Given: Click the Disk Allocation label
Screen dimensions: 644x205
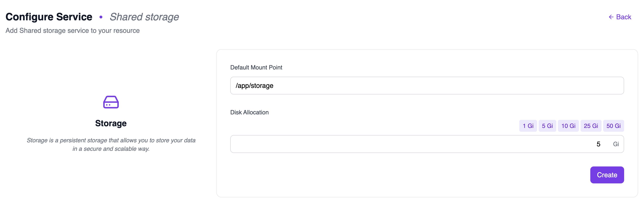Looking at the screenshot, I should (249, 112).
